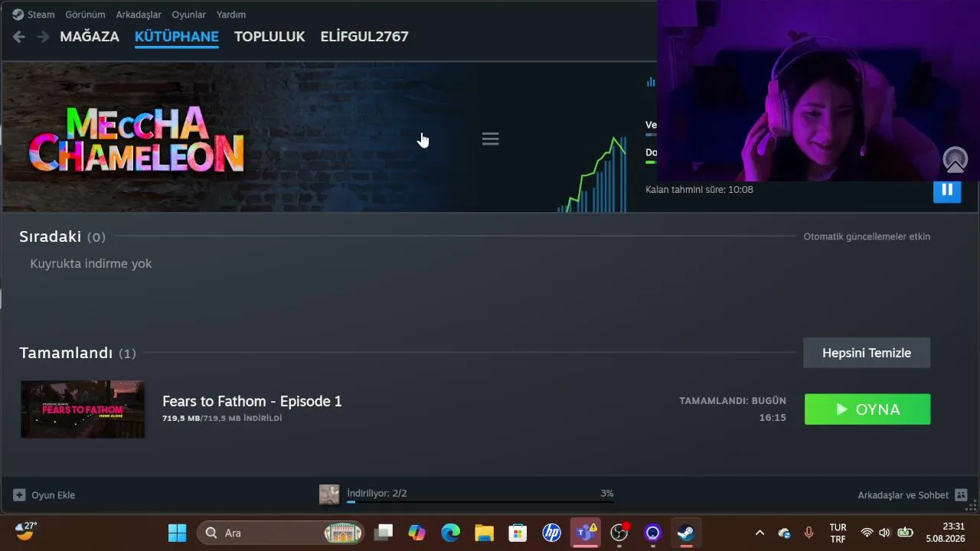Image resolution: width=980 pixels, height=551 pixels.
Task: Click the taskbar search box
Action: 281,533
